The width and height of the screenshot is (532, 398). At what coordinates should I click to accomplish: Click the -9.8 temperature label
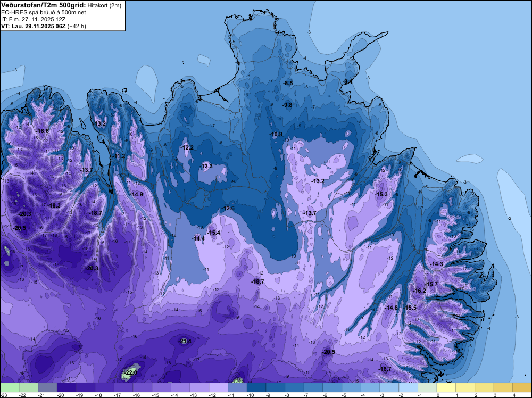pyautogui.click(x=287, y=105)
